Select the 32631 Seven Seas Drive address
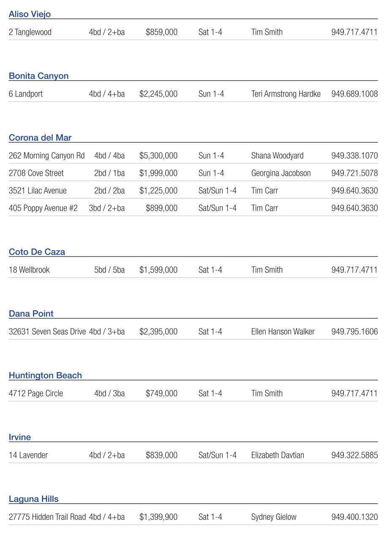 click(x=47, y=332)
